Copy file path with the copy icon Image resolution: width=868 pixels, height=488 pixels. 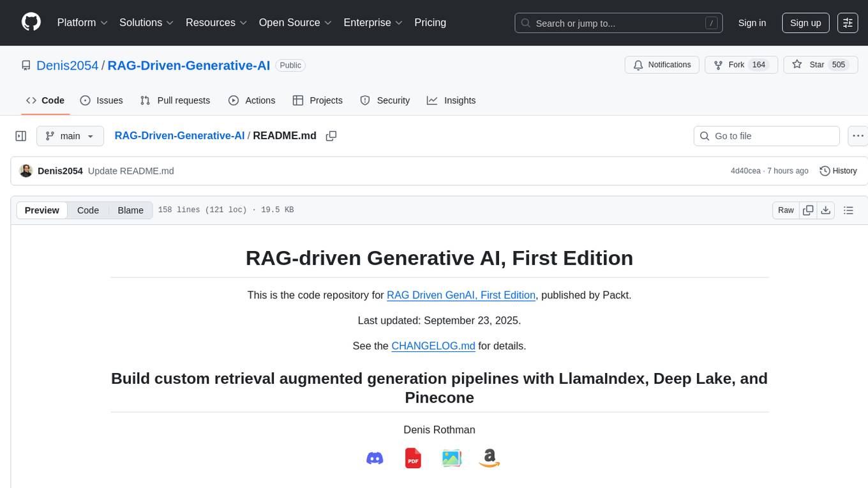click(331, 136)
